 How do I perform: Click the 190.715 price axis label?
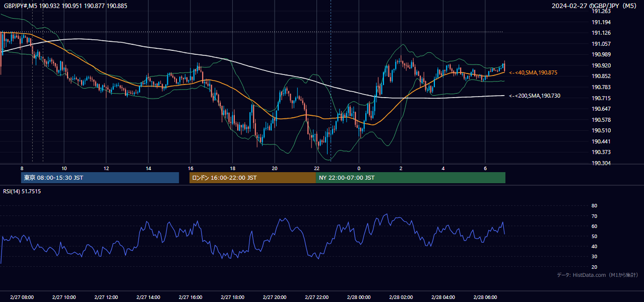601,98
